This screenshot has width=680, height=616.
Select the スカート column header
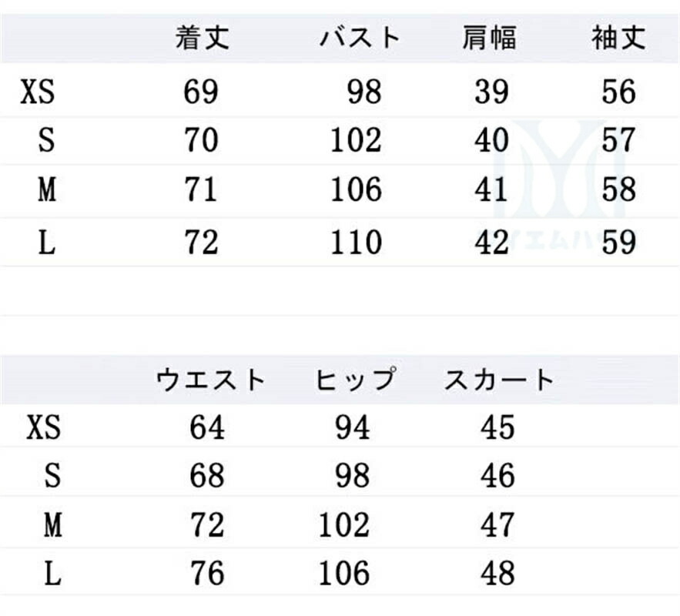tap(498, 379)
